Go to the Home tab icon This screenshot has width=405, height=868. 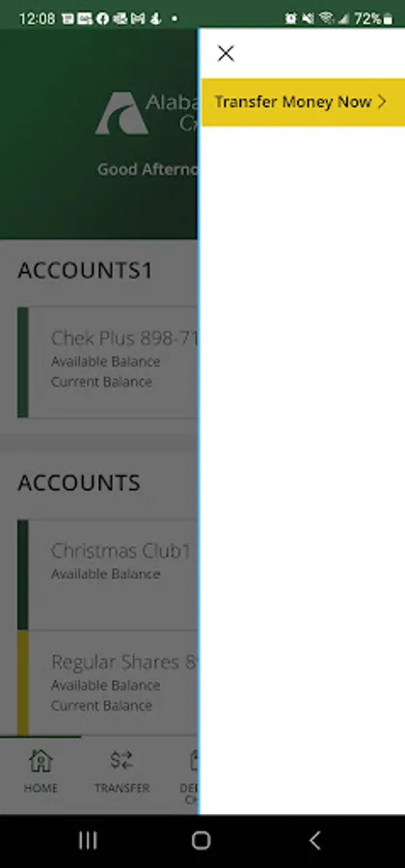[x=40, y=761]
